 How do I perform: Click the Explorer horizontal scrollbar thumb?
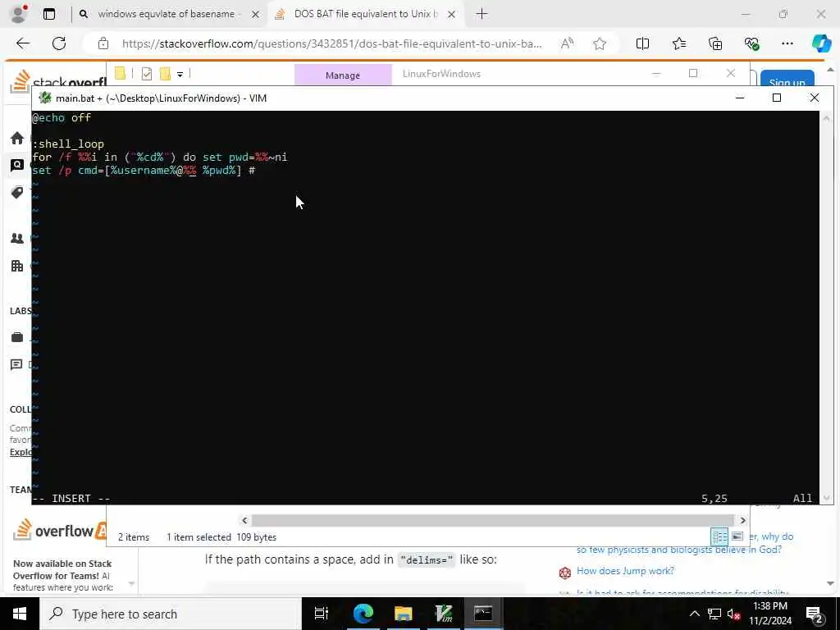(x=492, y=520)
